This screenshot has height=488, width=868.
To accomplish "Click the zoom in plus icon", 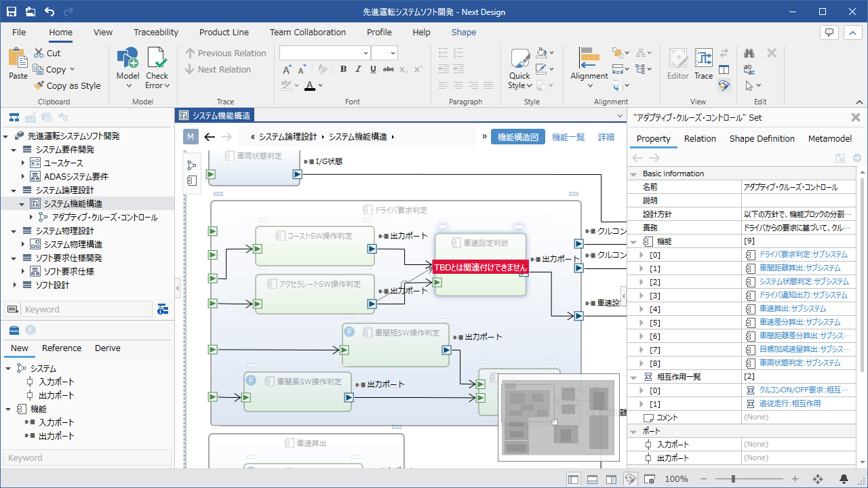I will click(x=795, y=479).
